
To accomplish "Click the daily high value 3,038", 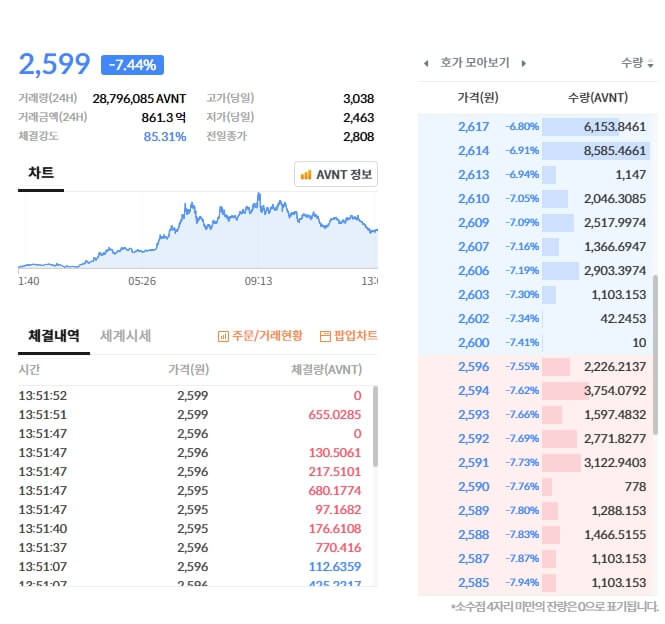I will click(x=358, y=99).
